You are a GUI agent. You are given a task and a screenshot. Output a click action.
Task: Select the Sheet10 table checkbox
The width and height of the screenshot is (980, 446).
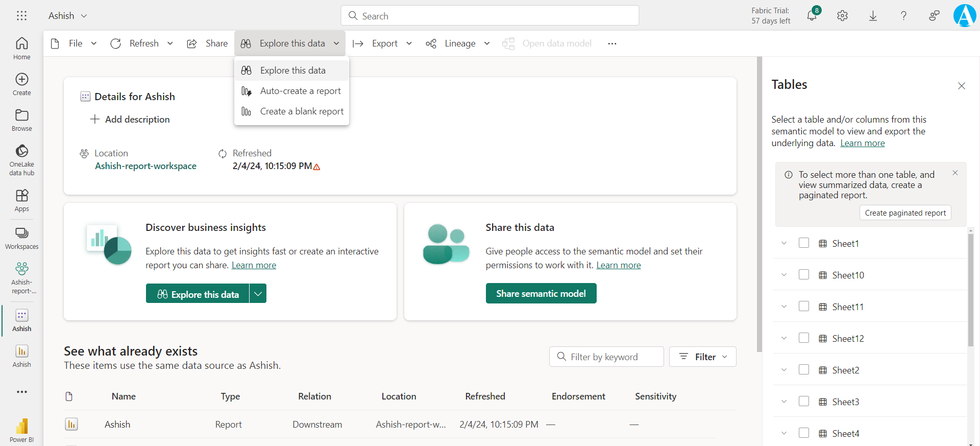coord(804,275)
